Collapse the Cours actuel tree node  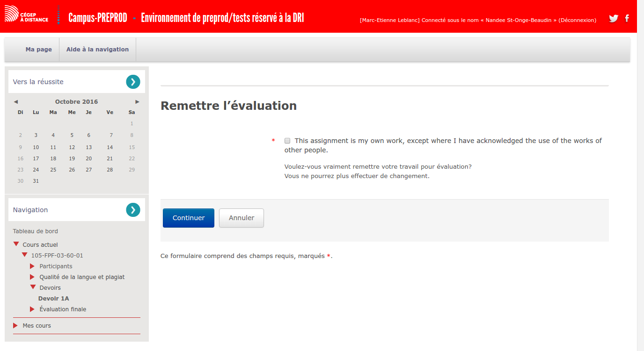click(x=16, y=244)
